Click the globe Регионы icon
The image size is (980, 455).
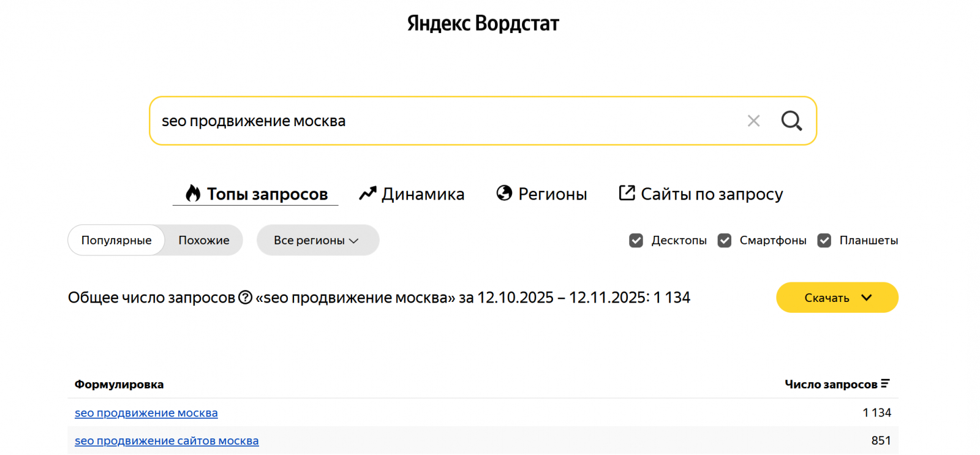[504, 194]
